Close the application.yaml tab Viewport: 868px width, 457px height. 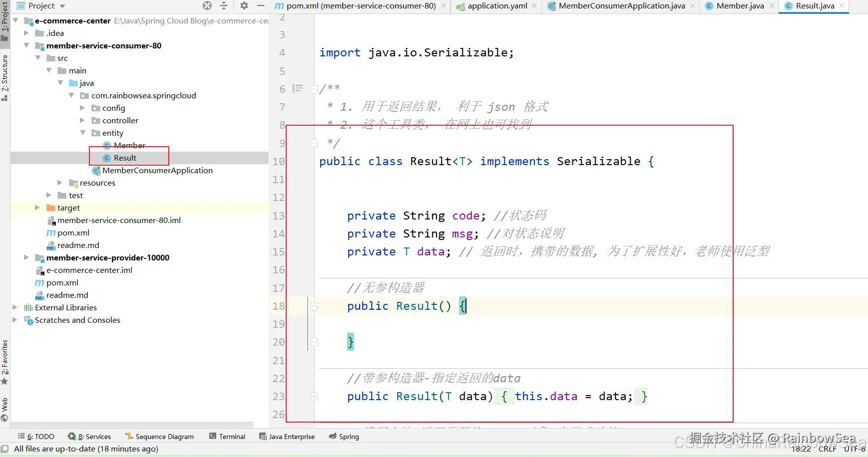tap(534, 5)
